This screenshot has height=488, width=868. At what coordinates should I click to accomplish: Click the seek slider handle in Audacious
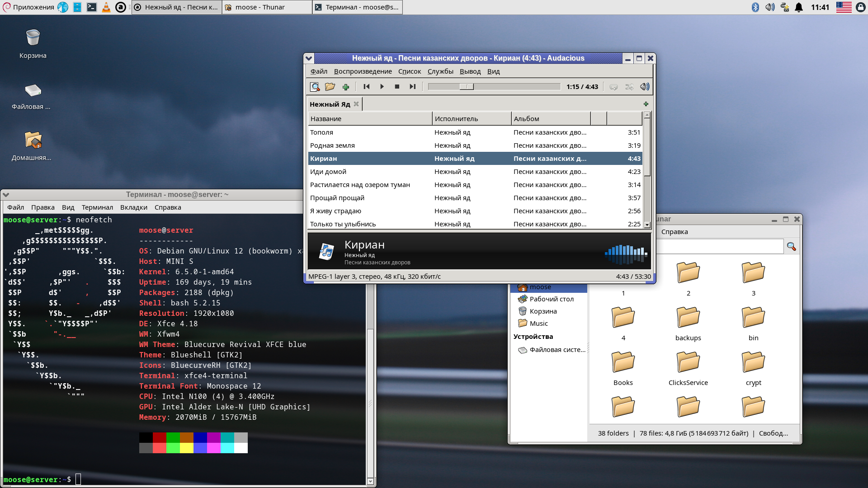(x=467, y=87)
